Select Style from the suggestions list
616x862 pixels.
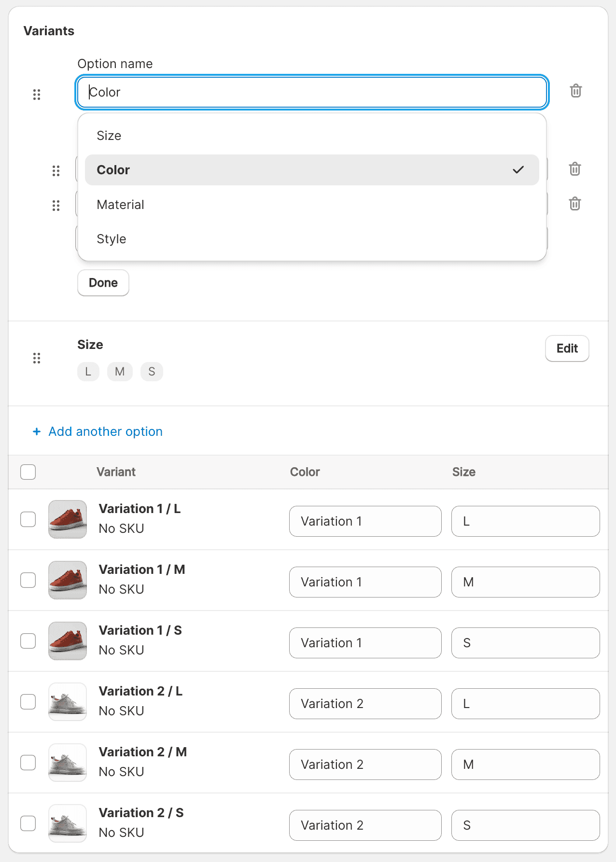point(112,239)
